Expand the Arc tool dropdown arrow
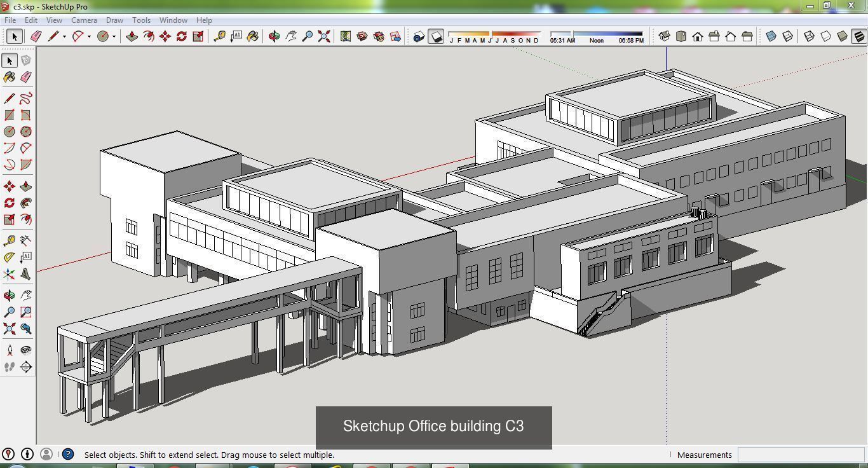 (x=89, y=37)
